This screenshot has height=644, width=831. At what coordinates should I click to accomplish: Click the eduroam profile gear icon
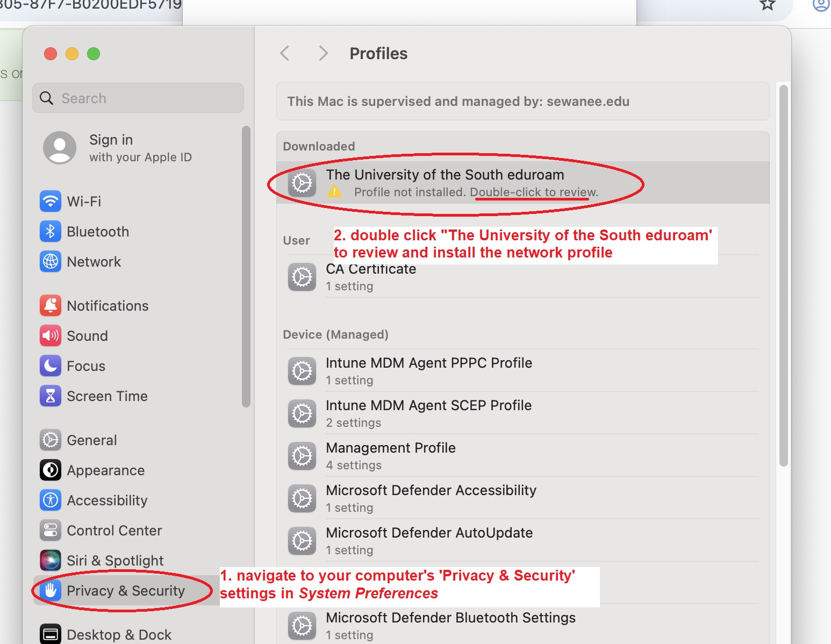click(x=302, y=183)
